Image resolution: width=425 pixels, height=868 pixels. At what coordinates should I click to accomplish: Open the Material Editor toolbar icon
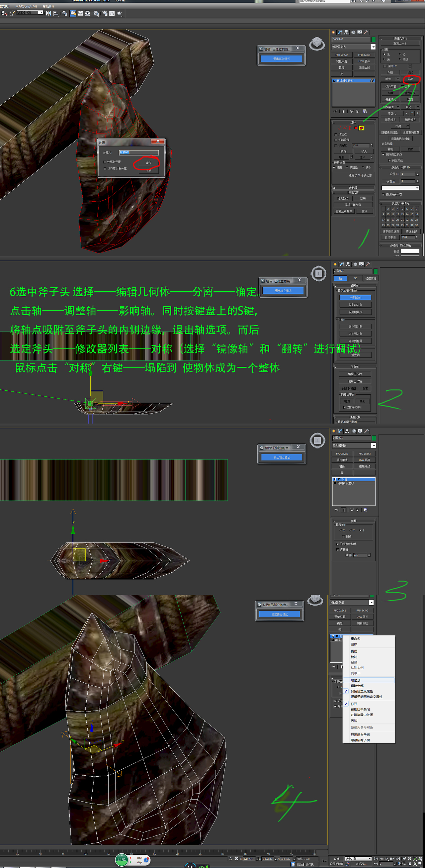[x=96, y=13]
